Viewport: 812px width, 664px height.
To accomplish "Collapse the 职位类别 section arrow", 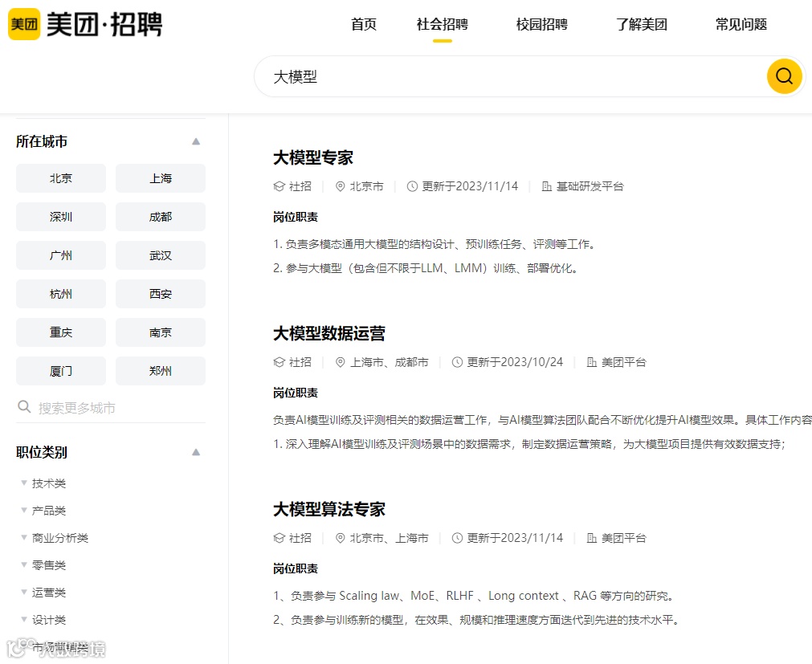I will point(196,452).
